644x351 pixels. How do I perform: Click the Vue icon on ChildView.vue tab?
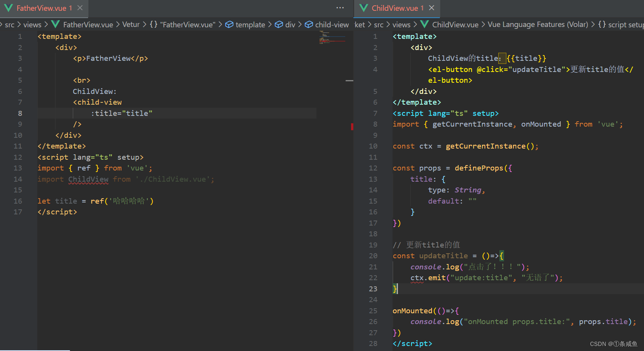click(363, 8)
